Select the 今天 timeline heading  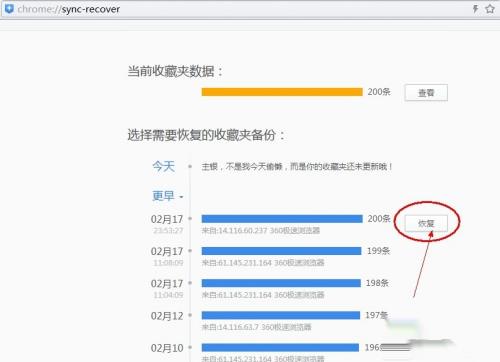[x=163, y=166]
